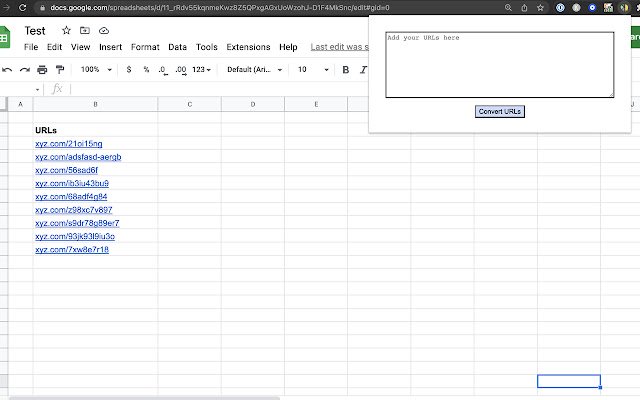Bookmark page with star in address bar
640x400 pixels.
pos(540,7)
